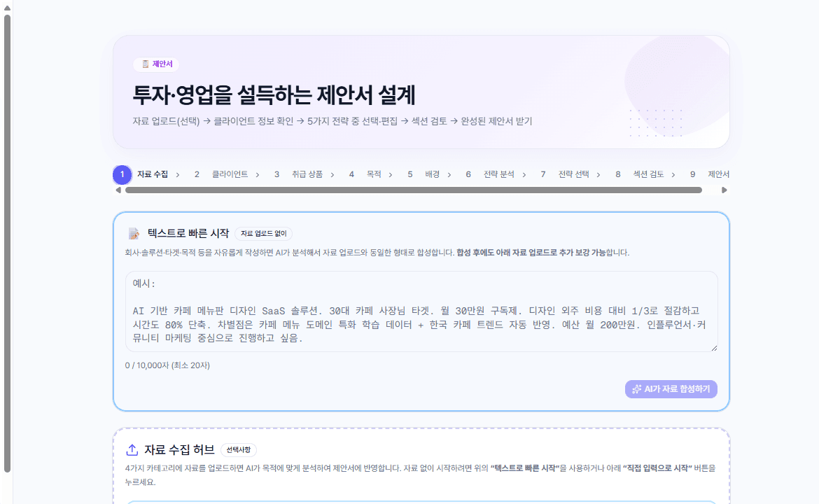Click the chevron after 자료 수집

178,175
